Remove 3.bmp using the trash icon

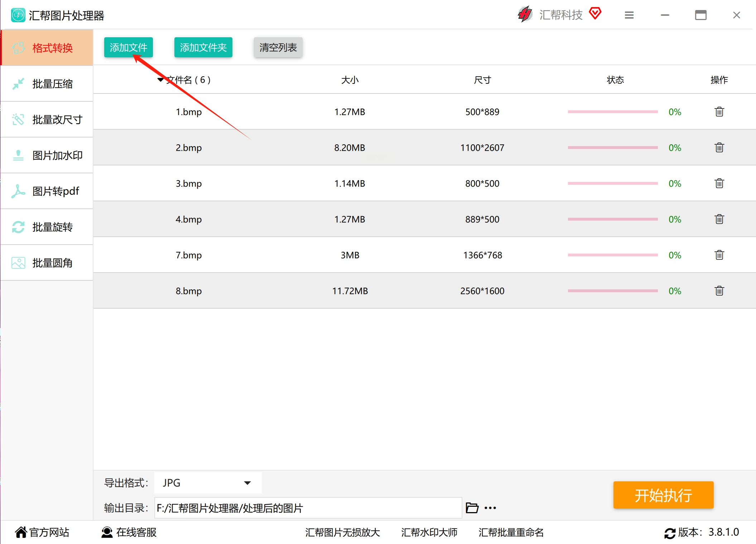pyautogui.click(x=719, y=183)
